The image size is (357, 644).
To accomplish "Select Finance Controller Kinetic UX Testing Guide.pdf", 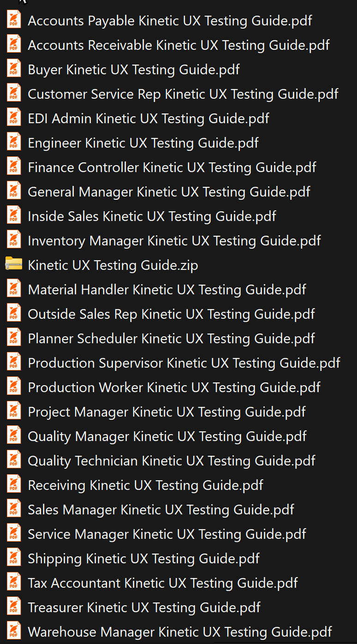I will 172,167.
